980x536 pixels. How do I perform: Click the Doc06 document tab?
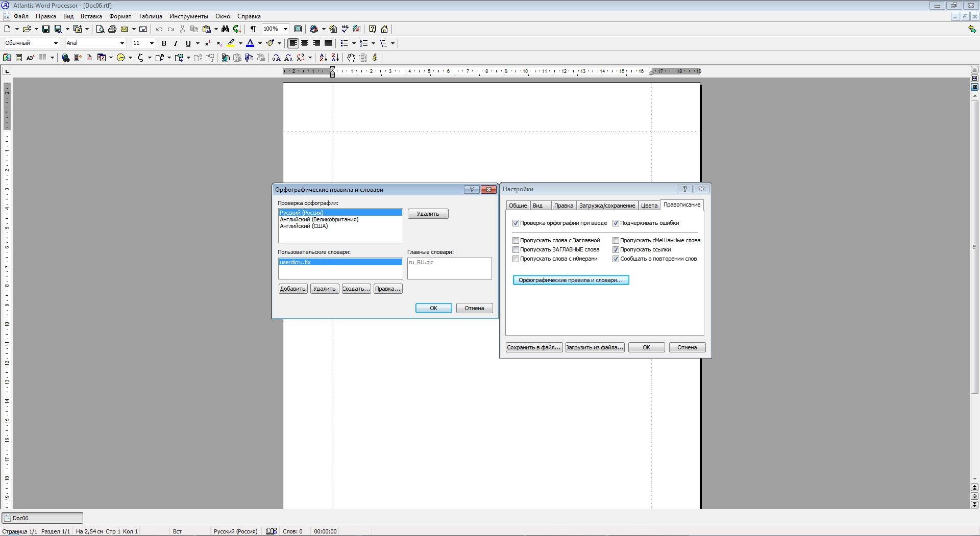click(x=42, y=518)
